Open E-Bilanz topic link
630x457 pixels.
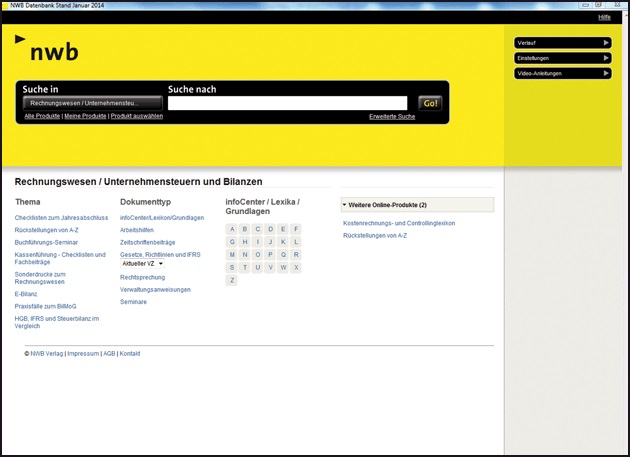point(25,294)
